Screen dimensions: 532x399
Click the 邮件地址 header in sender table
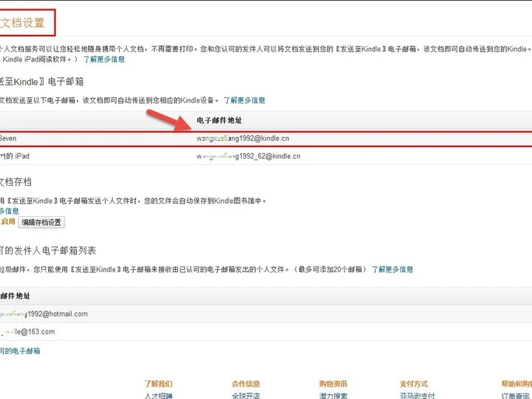[15, 296]
